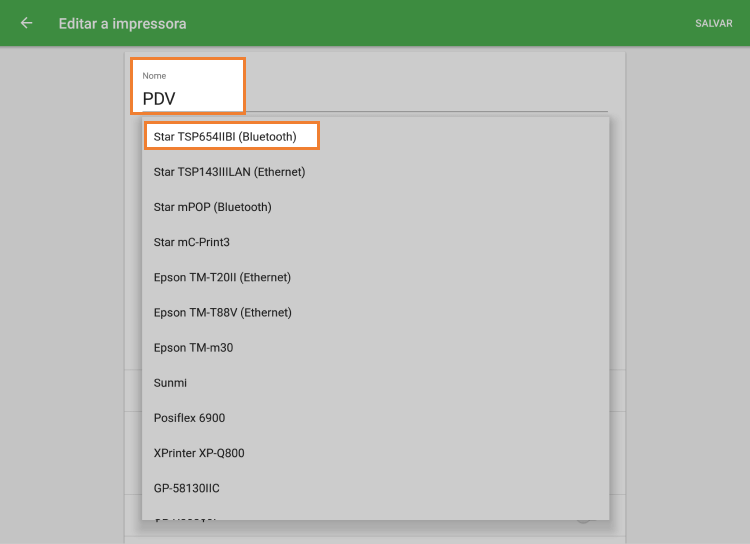Choose Star TSP143IIILAN (Ethernet) from list

(229, 172)
